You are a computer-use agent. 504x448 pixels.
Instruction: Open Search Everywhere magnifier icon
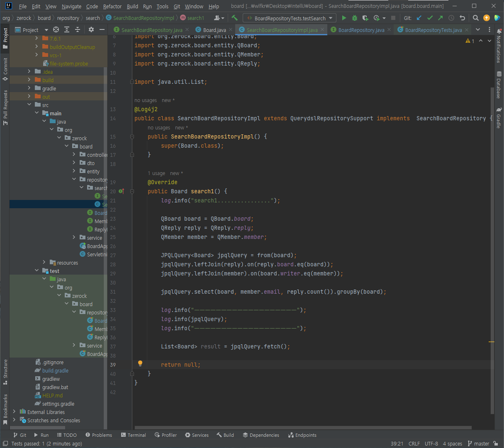tap(476, 18)
